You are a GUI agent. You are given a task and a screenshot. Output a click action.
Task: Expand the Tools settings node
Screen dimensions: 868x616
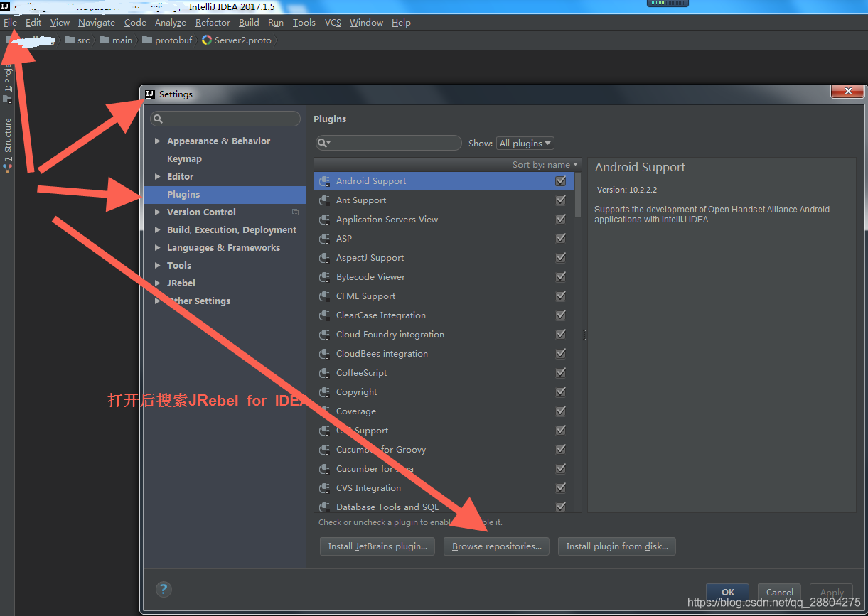click(157, 266)
